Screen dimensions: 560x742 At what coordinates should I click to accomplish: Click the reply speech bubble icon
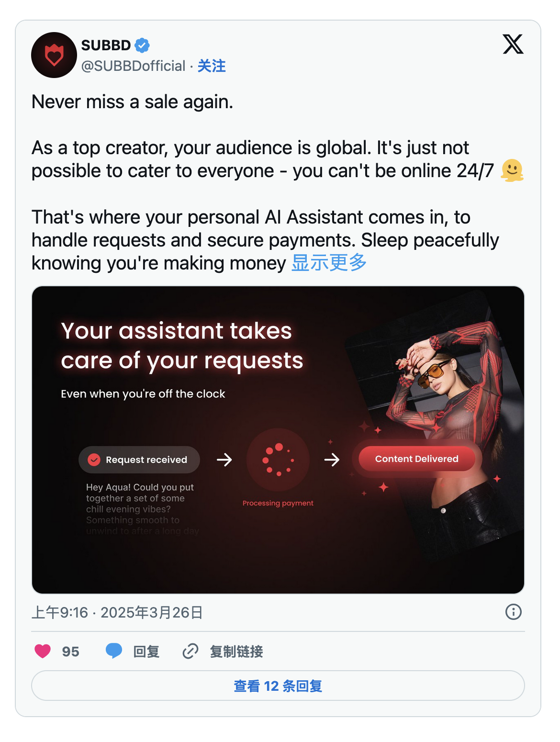(114, 651)
